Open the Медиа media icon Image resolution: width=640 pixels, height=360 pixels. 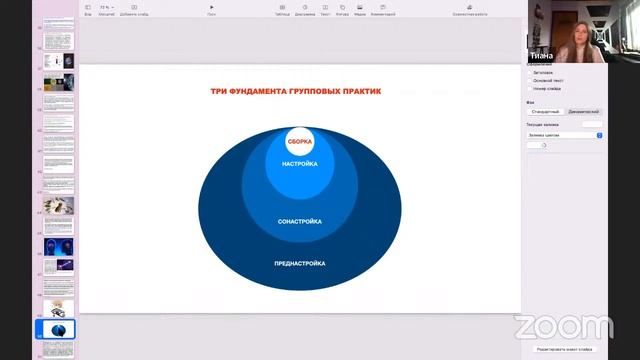click(360, 7)
